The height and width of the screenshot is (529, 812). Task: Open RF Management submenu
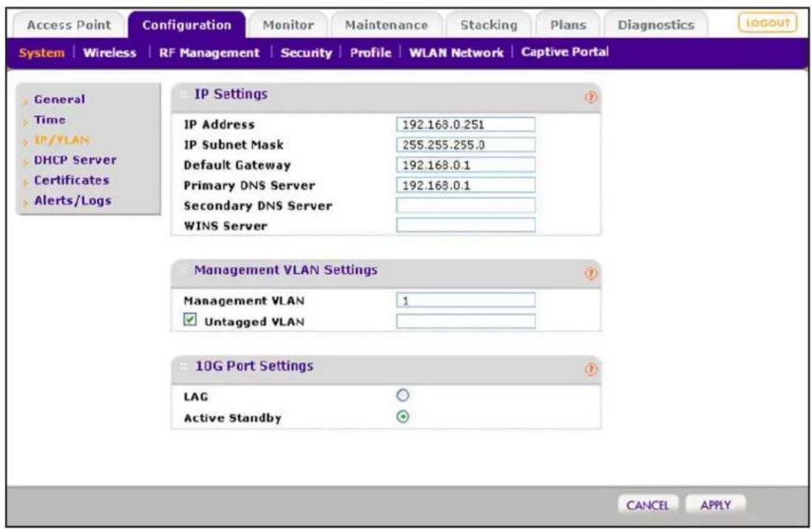point(209,53)
